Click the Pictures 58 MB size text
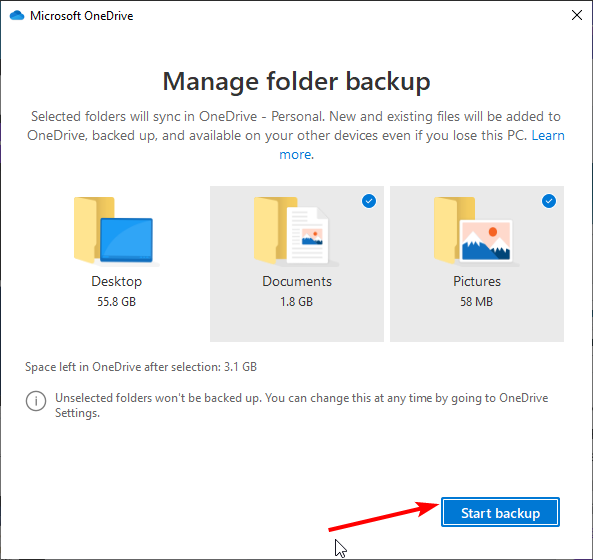This screenshot has width=593, height=560. [x=477, y=301]
